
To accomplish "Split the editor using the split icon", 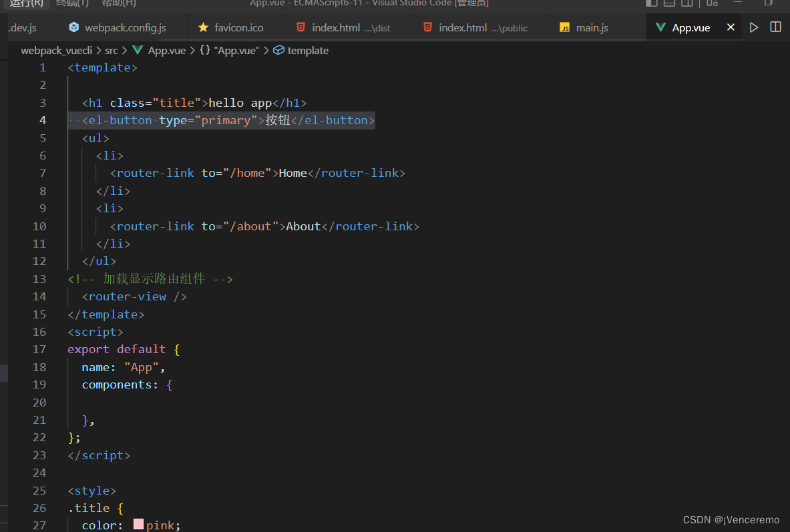I will [x=775, y=27].
